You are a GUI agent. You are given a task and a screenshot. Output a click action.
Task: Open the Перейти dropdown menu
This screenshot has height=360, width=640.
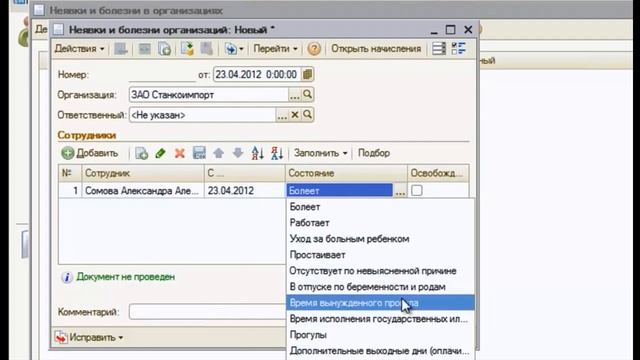[276, 49]
